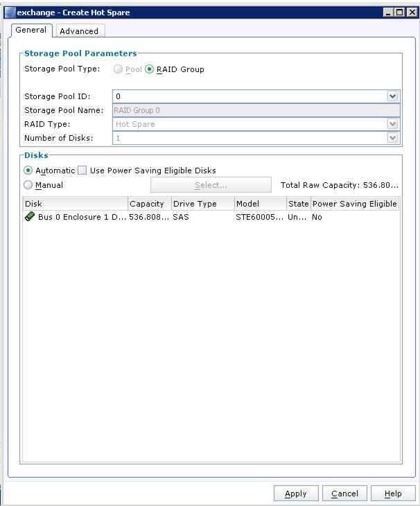Image resolution: width=420 pixels, height=506 pixels.
Task: Minimize the Create Hot Spare window
Action: click(x=388, y=12)
